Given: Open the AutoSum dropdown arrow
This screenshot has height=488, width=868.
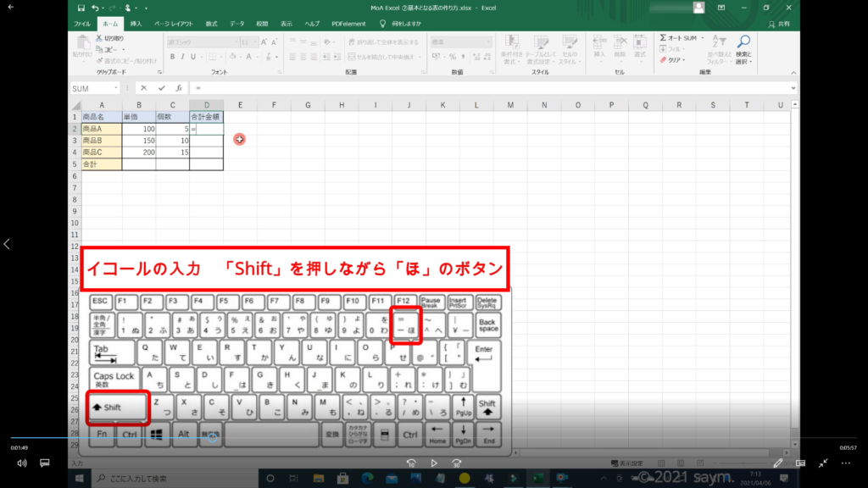Looking at the screenshot, I should (701, 38).
